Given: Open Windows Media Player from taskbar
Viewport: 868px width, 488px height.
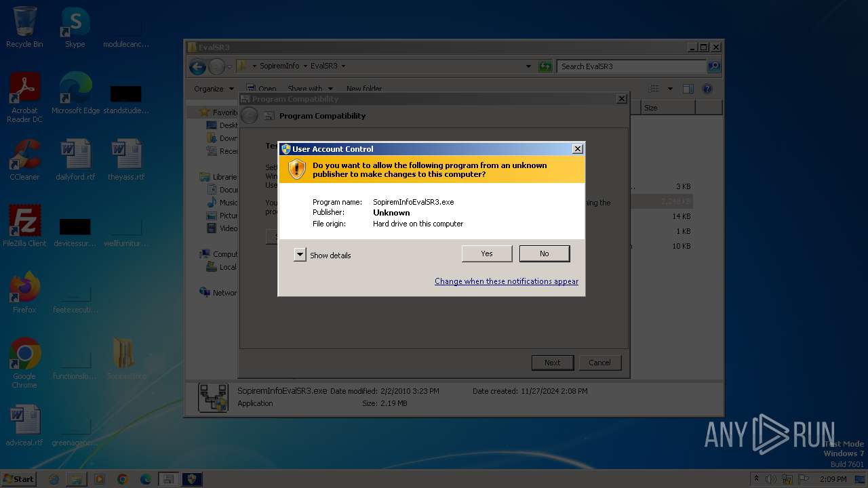Looking at the screenshot, I should pos(100,479).
